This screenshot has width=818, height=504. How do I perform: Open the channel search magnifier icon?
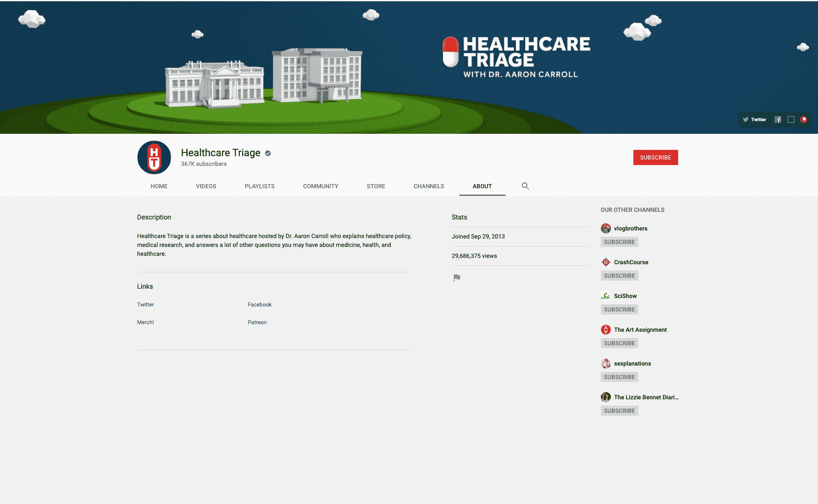point(525,186)
